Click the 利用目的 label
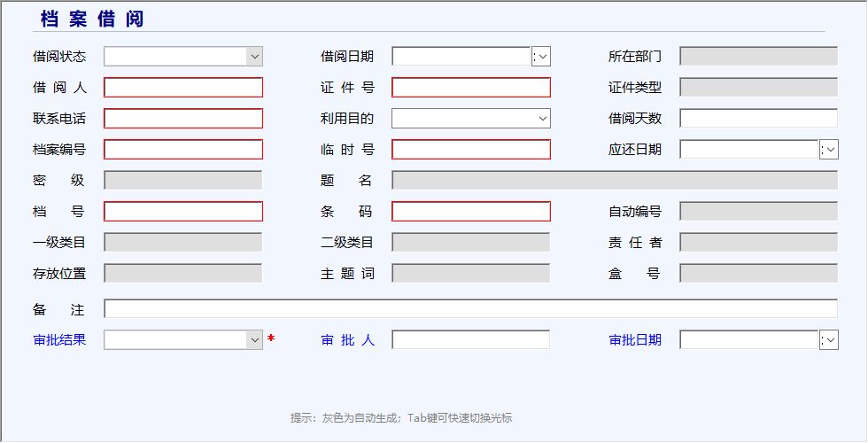The image size is (868, 443). pos(347,118)
